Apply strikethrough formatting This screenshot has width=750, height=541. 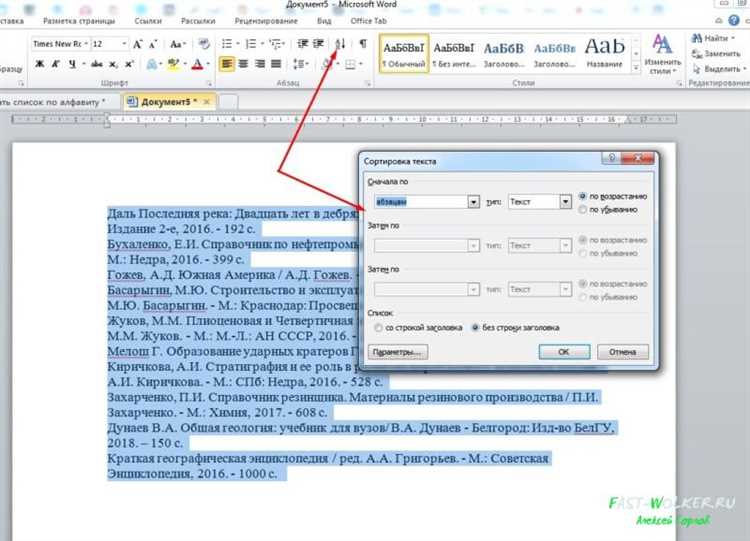click(x=97, y=64)
